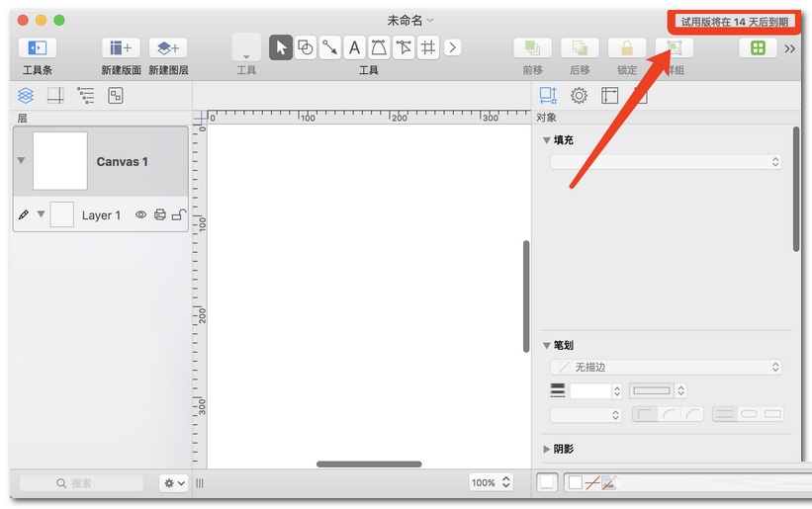Open the empty tool favorites dropdown
812x509 pixels.
(x=246, y=47)
